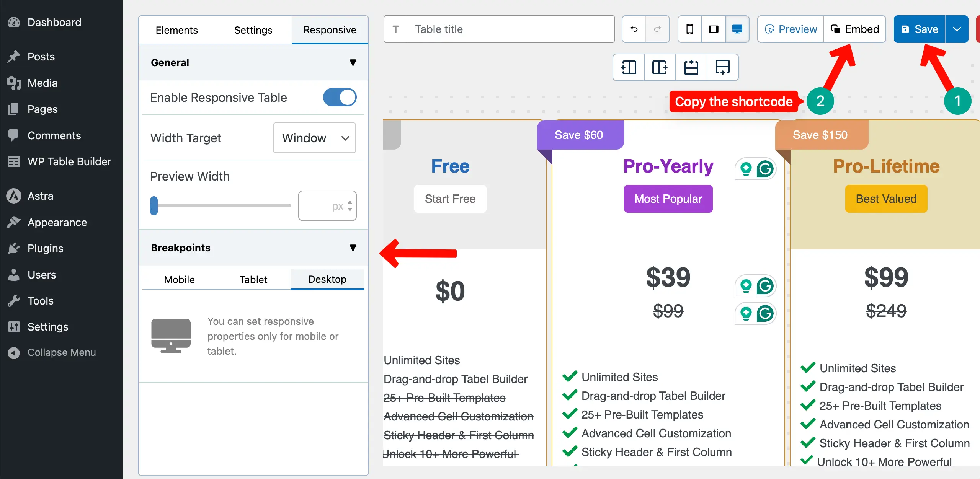The width and height of the screenshot is (980, 479).
Task: Click the Preview Width slider handle
Action: (x=154, y=206)
